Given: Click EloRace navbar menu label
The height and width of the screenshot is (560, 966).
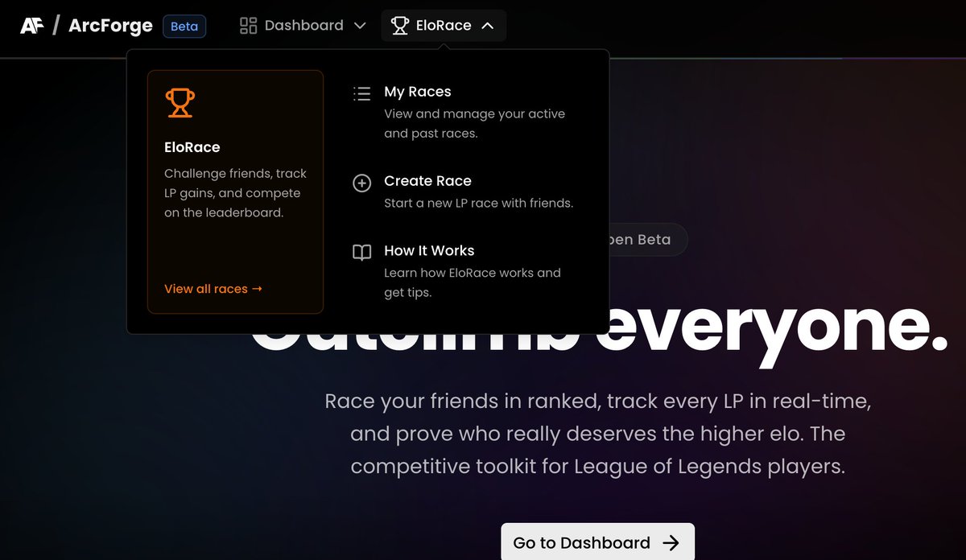Looking at the screenshot, I should click(x=444, y=26).
